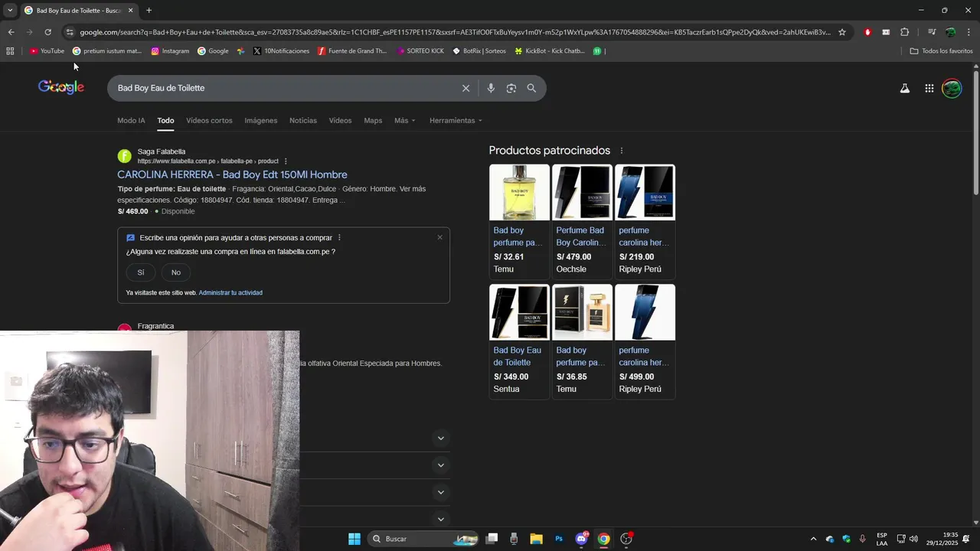The width and height of the screenshot is (980, 551).
Task: Show hidden system tray icons
Action: pyautogui.click(x=813, y=540)
